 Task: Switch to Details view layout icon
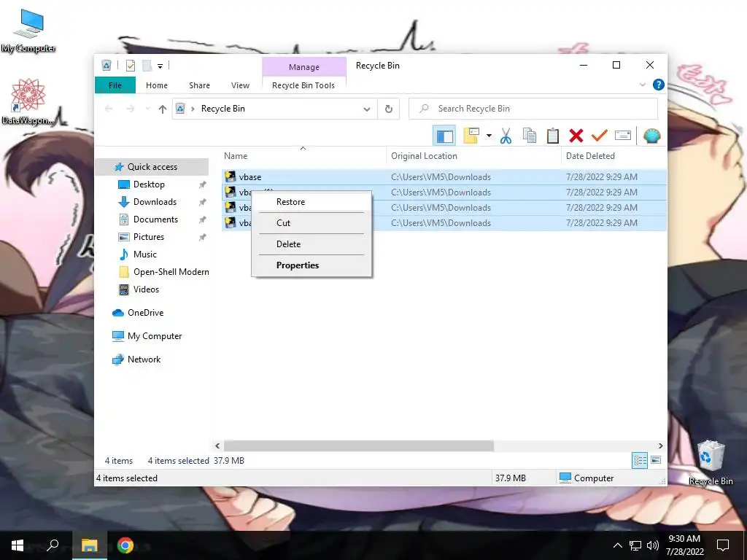(640, 460)
